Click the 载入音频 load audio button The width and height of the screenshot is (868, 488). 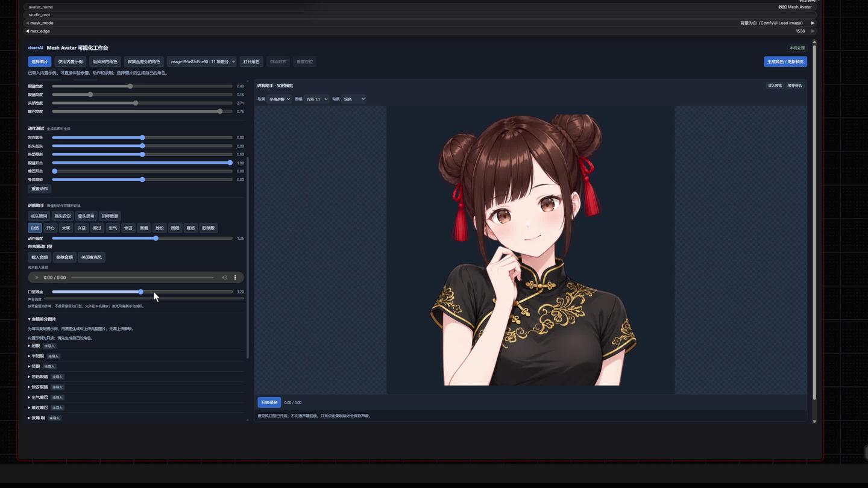(x=40, y=257)
